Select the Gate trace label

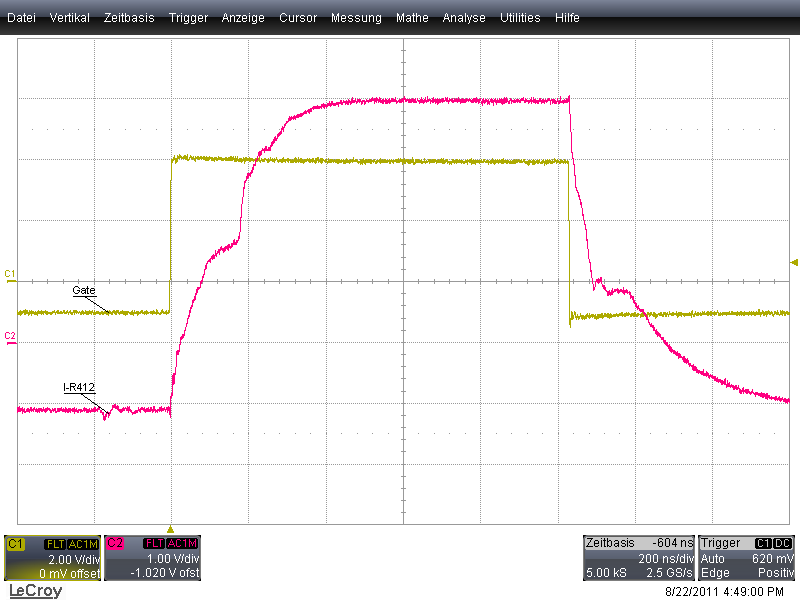point(84,290)
